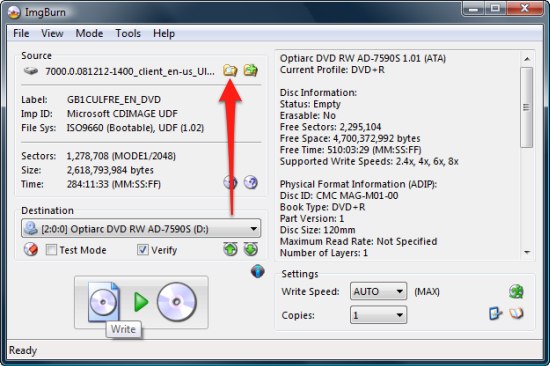The width and height of the screenshot is (550, 366).
Task: Open the Tools menu
Action: [x=128, y=33]
